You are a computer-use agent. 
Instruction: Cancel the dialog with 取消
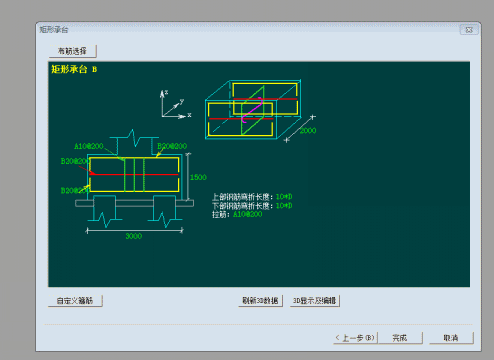click(x=451, y=338)
